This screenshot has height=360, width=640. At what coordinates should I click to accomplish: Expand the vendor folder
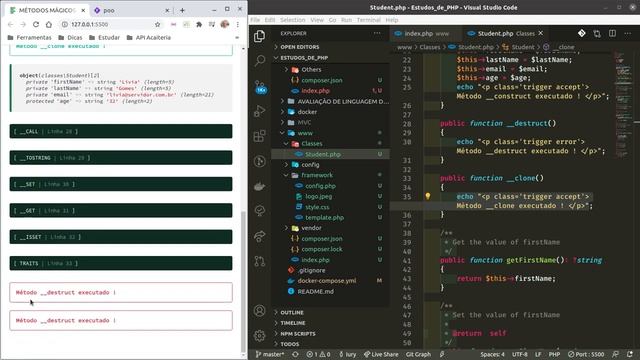(x=311, y=228)
